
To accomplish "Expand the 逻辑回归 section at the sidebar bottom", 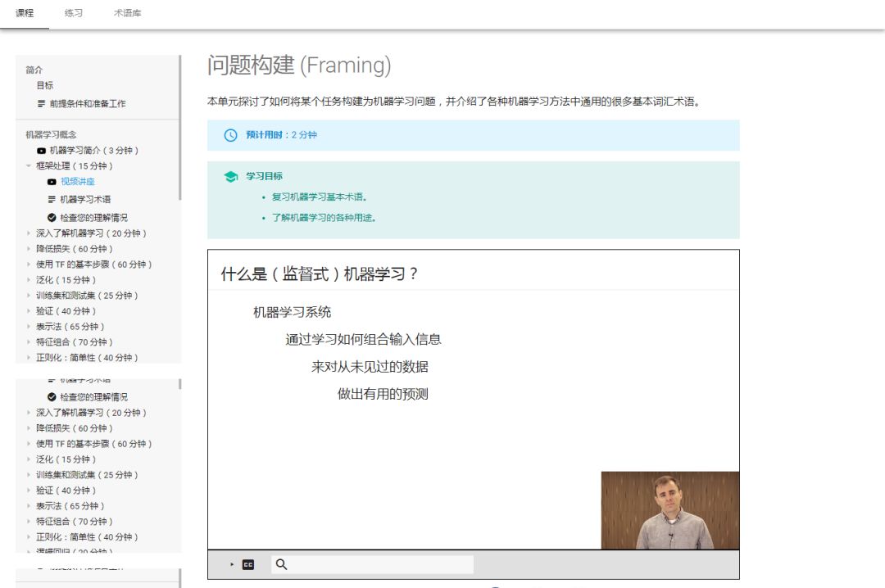I will (29, 553).
